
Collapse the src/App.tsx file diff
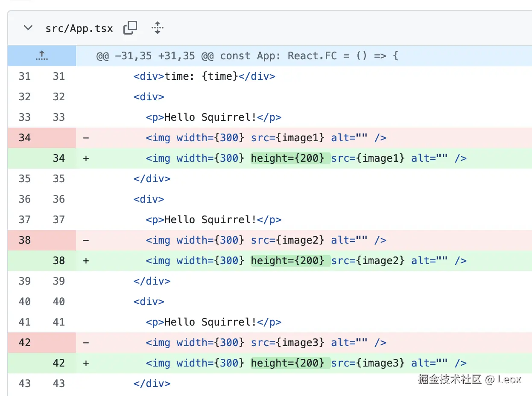pyautogui.click(x=28, y=28)
